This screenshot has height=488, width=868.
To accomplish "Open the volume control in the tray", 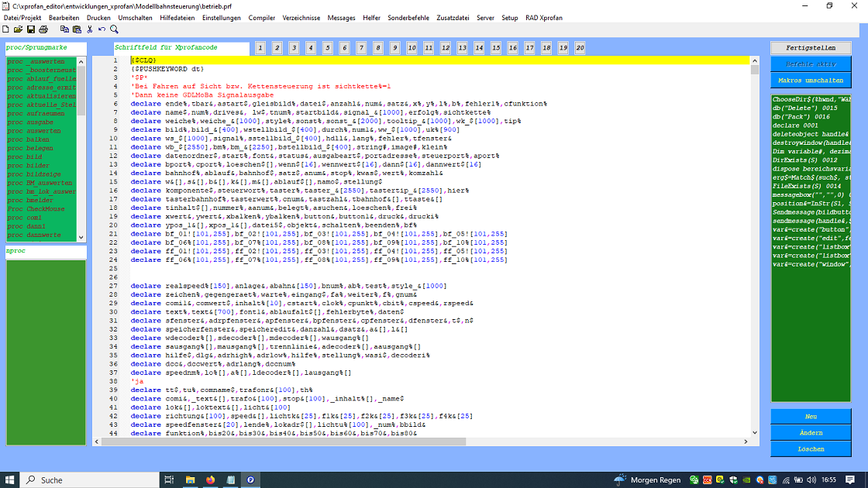I will (811, 479).
